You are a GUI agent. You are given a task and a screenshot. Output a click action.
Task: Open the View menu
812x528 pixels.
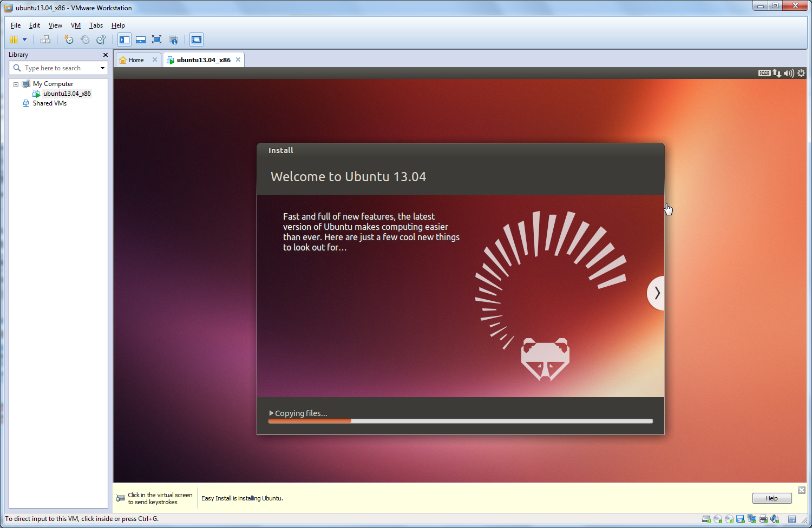click(55, 25)
